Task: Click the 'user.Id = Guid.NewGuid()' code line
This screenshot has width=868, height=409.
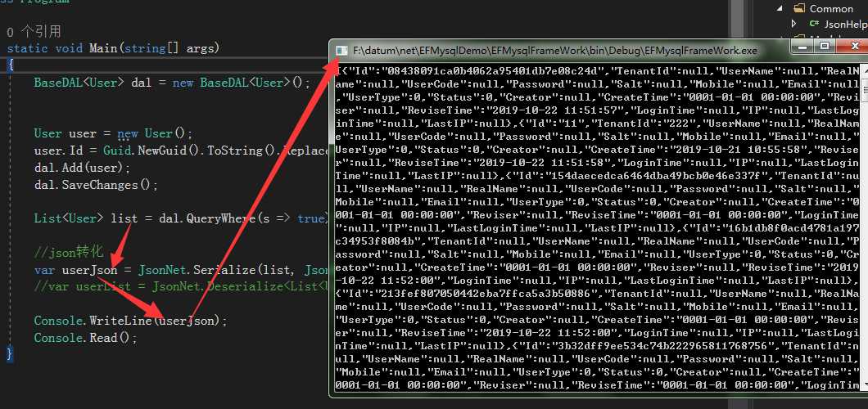Action: [x=182, y=151]
